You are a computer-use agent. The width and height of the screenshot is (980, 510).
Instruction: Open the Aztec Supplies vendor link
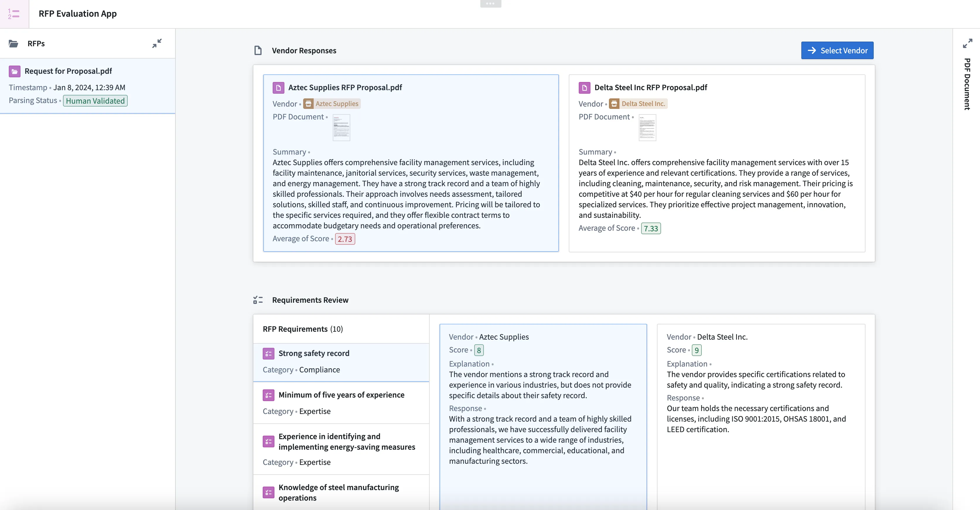point(332,104)
